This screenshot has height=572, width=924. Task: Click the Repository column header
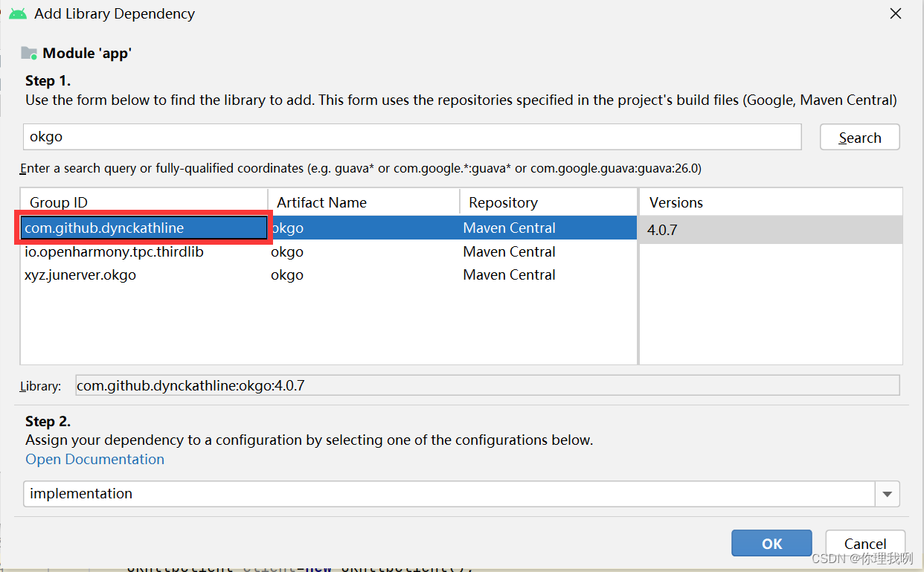pyautogui.click(x=503, y=202)
